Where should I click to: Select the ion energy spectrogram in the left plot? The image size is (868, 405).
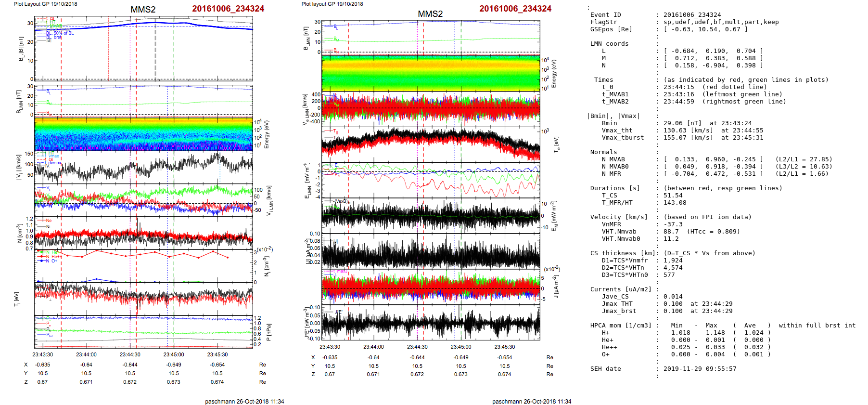click(x=143, y=134)
